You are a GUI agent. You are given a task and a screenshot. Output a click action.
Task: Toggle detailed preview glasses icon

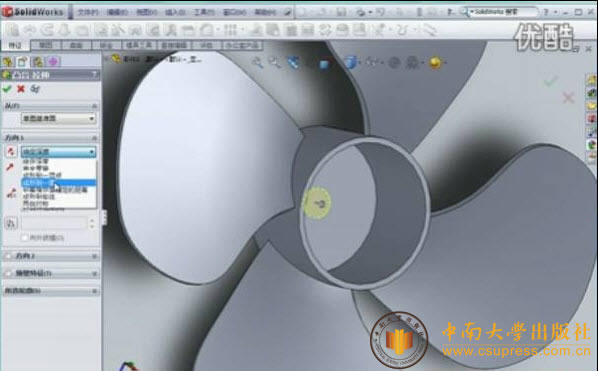click(35, 89)
